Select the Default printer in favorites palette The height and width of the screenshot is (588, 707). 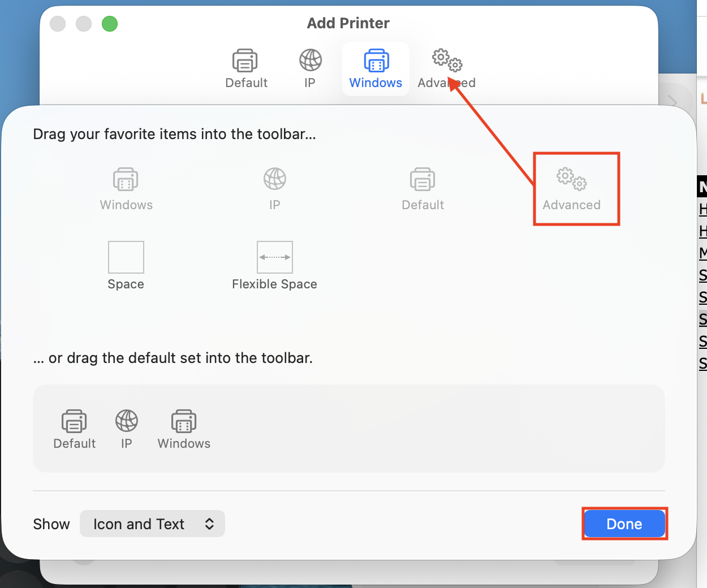[x=423, y=188]
